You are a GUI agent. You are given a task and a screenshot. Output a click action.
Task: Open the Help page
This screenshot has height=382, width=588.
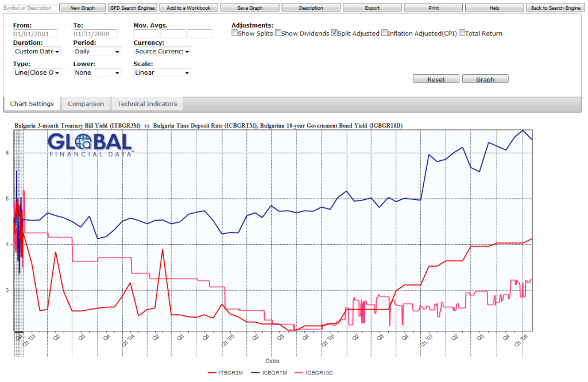(x=493, y=7)
